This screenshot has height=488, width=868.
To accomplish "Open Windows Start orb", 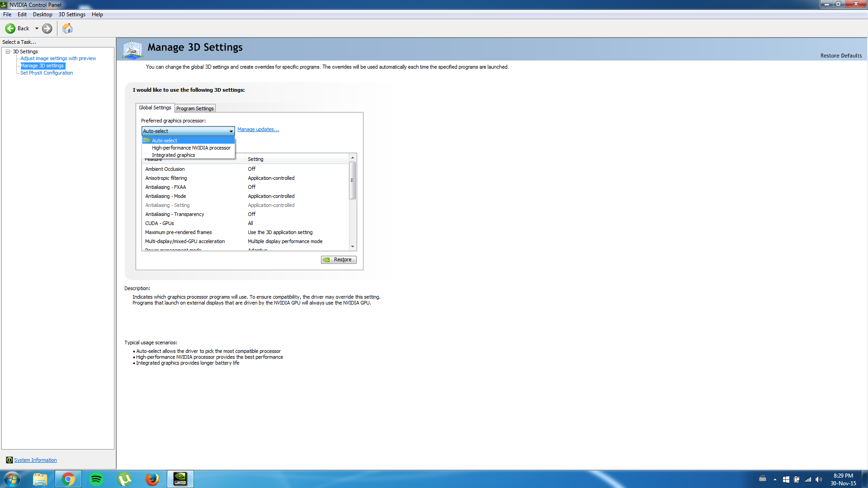I will pyautogui.click(x=12, y=479).
